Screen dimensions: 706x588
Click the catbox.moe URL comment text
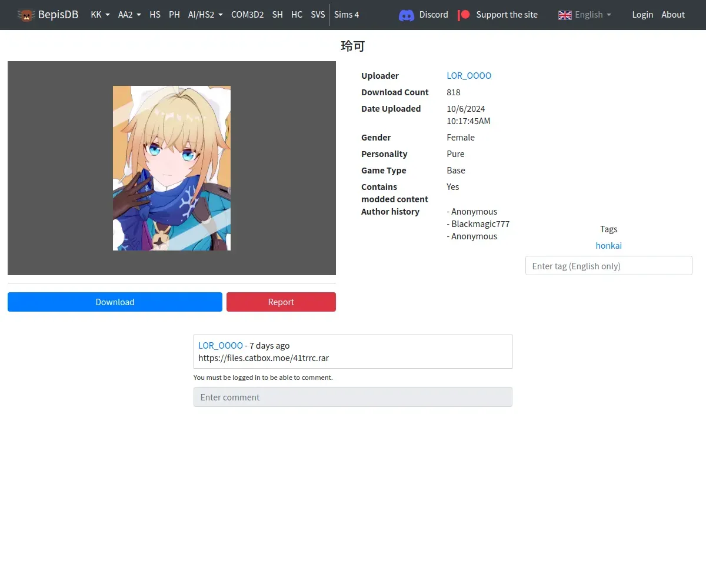pos(264,358)
